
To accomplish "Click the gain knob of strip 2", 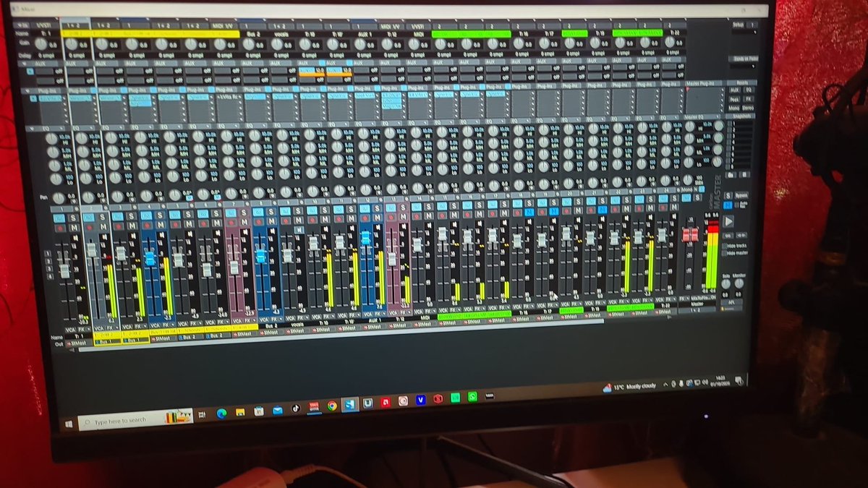I will [72, 44].
